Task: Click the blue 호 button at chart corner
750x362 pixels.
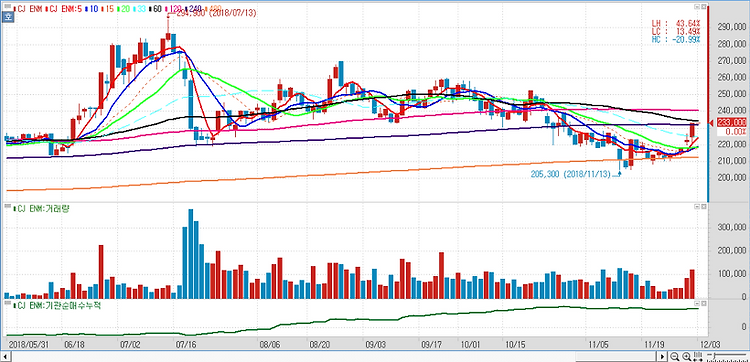Action: [x=8, y=17]
